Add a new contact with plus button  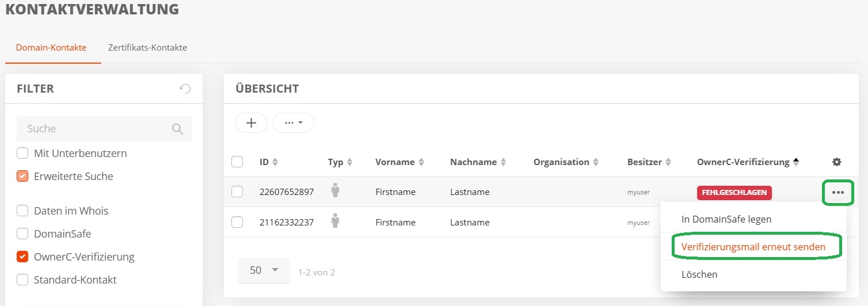coord(251,123)
